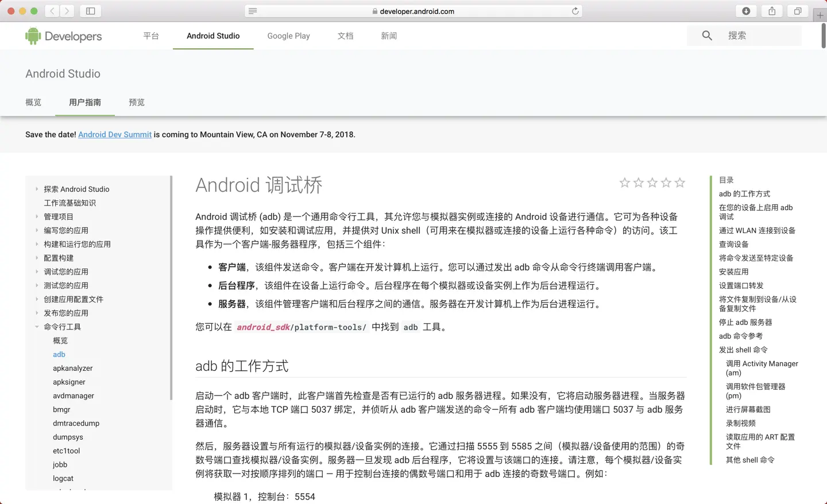Open the dmtracedump sidebar entry
Image resolution: width=827 pixels, height=504 pixels.
pos(76,423)
